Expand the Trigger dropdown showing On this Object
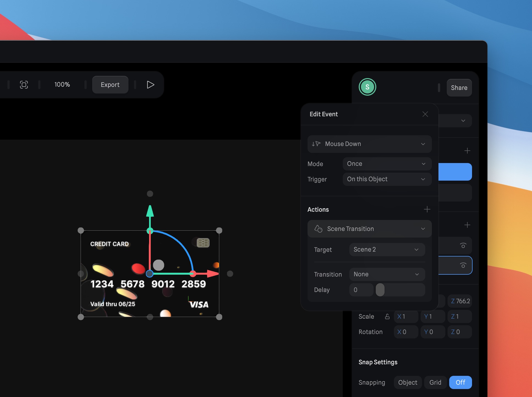 [x=387, y=179]
